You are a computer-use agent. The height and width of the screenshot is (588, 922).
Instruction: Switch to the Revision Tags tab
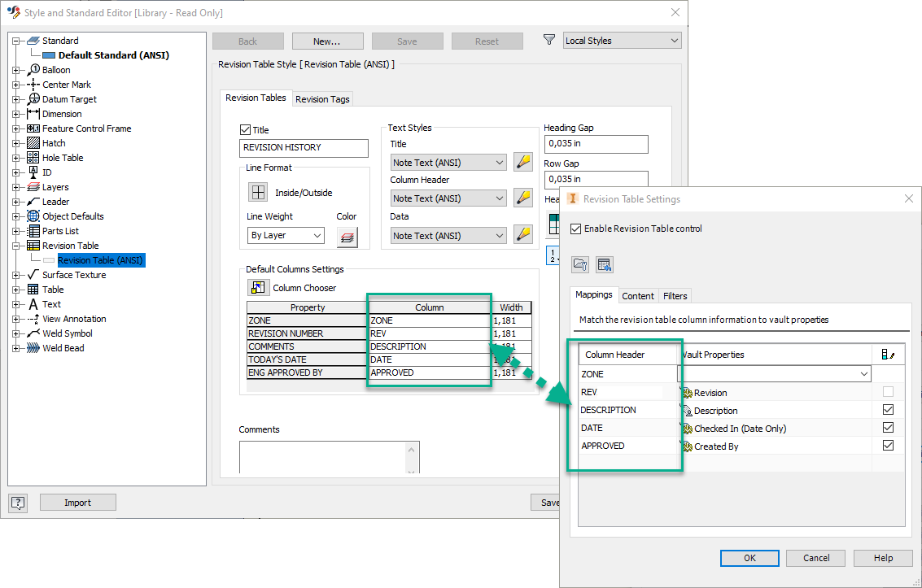click(321, 98)
